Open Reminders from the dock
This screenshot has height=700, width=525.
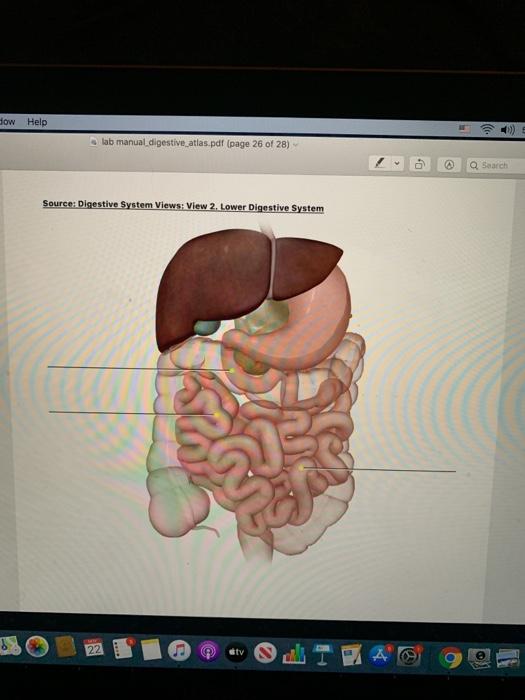tap(122, 649)
